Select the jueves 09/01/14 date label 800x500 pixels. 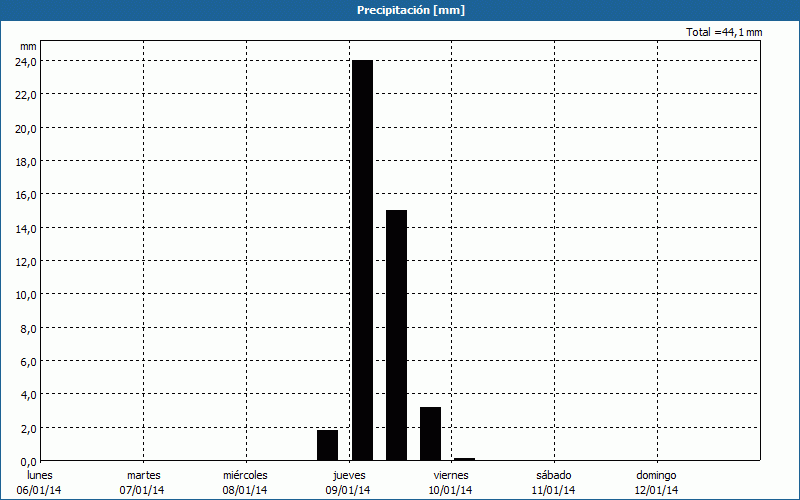coord(348,482)
